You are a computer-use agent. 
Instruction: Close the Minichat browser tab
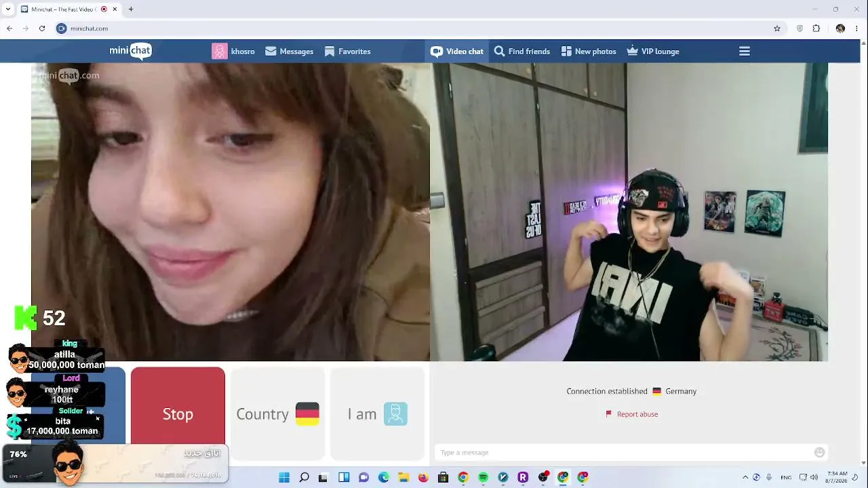point(113,9)
